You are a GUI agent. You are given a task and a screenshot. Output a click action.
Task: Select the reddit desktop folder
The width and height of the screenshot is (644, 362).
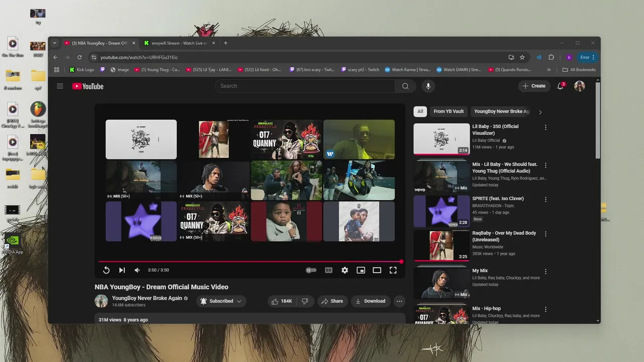pos(13,178)
